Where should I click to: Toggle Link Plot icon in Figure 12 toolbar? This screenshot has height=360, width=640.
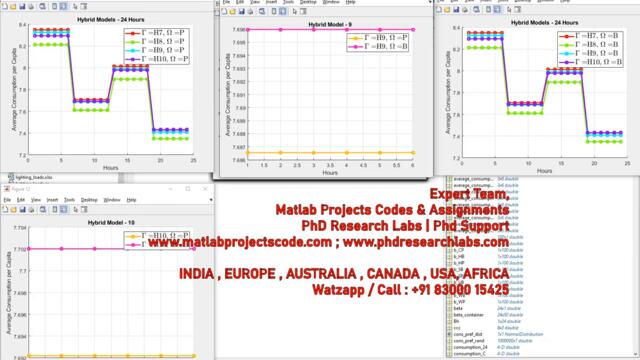tap(43, 209)
